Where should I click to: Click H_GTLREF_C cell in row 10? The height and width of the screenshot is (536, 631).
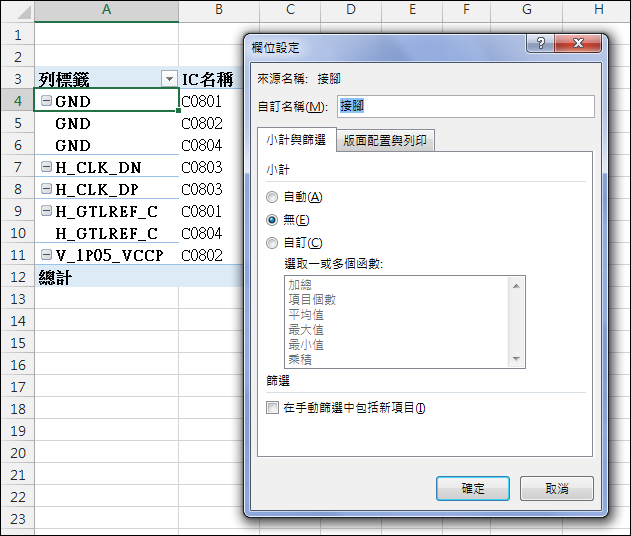coord(107,233)
